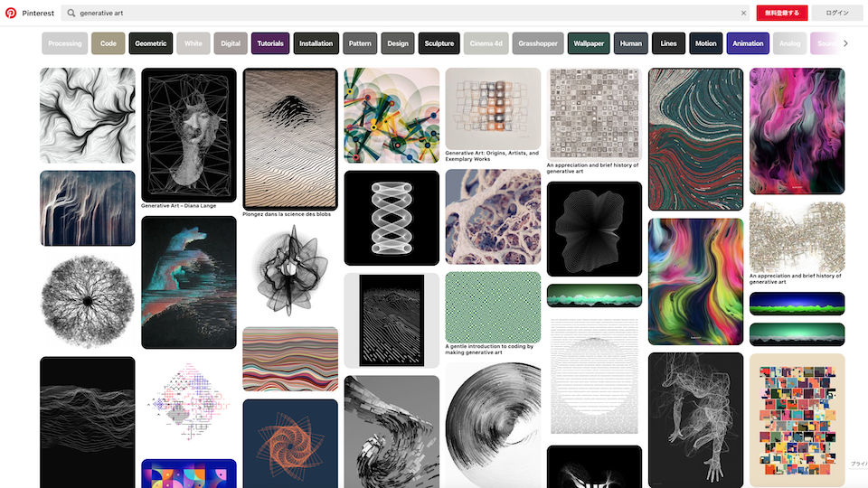Screen dimensions: 868x488
Task: Select the Tutorials filter chip
Action: tap(270, 43)
